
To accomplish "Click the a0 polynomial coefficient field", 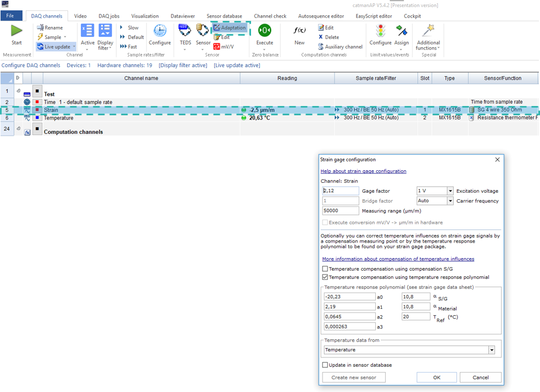I will coord(349,296).
